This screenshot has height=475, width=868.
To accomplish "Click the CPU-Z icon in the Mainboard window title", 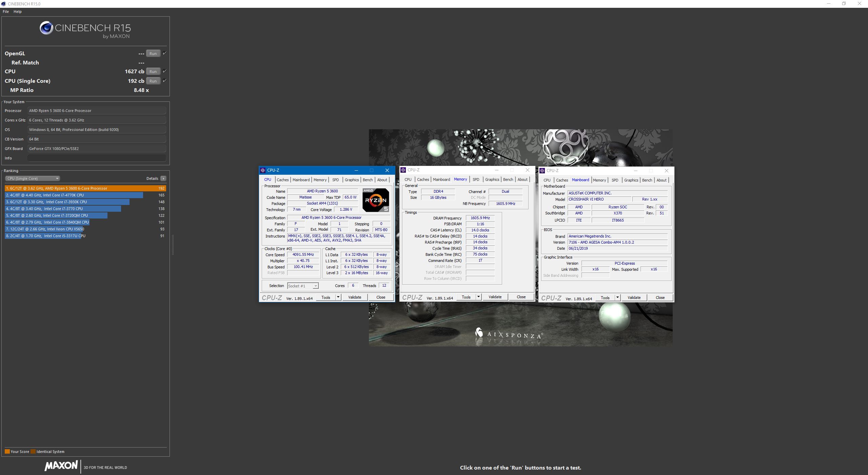I will click(x=542, y=171).
